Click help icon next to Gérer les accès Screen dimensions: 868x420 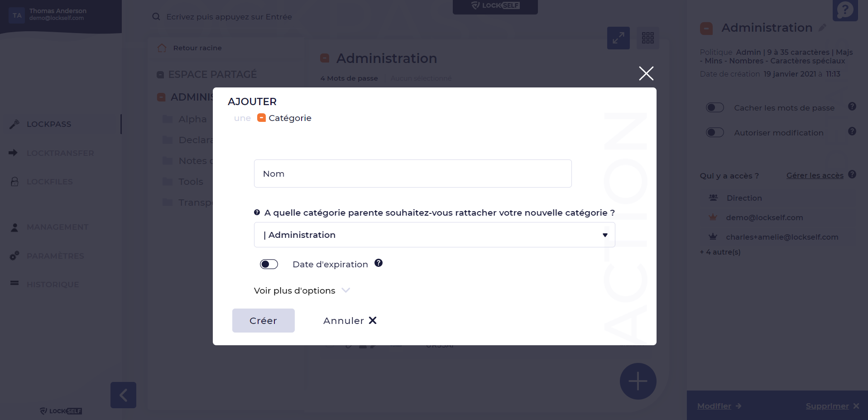pos(852,174)
